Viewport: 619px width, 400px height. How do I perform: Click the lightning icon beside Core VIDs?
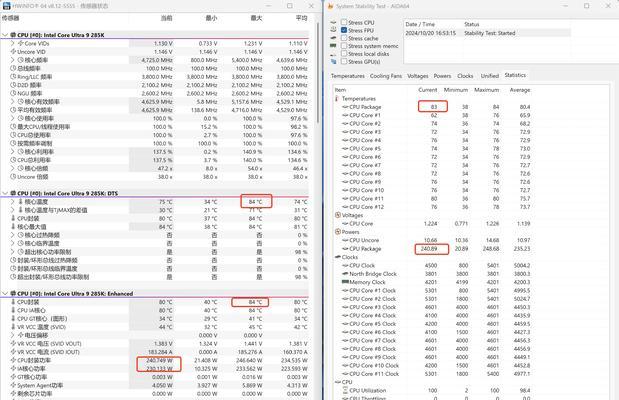tap(21, 43)
